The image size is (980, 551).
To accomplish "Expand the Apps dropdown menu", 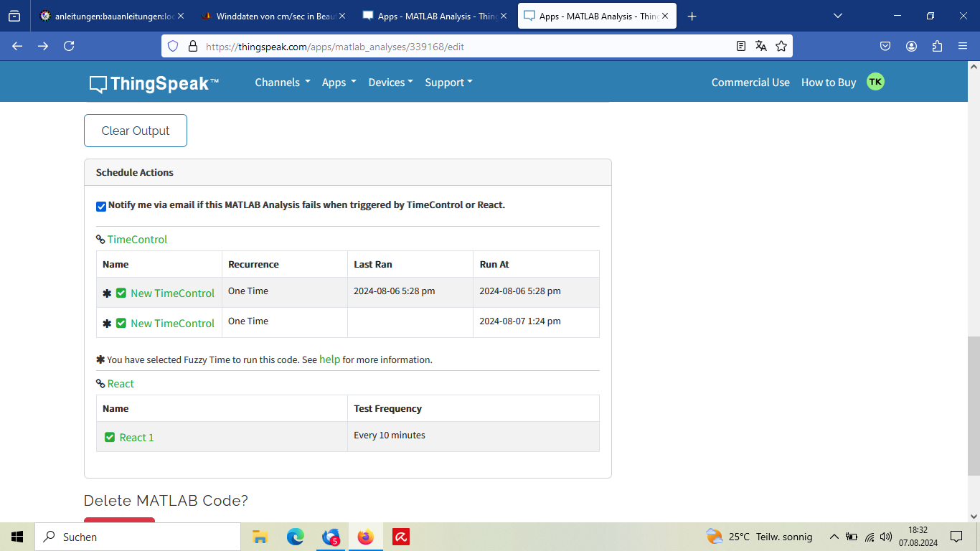I will [x=339, y=83].
